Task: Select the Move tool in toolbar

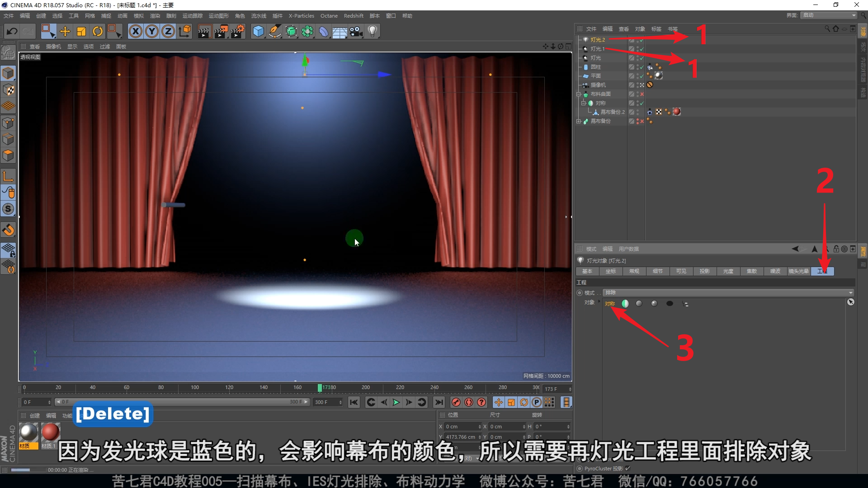Action: pyautogui.click(x=65, y=31)
